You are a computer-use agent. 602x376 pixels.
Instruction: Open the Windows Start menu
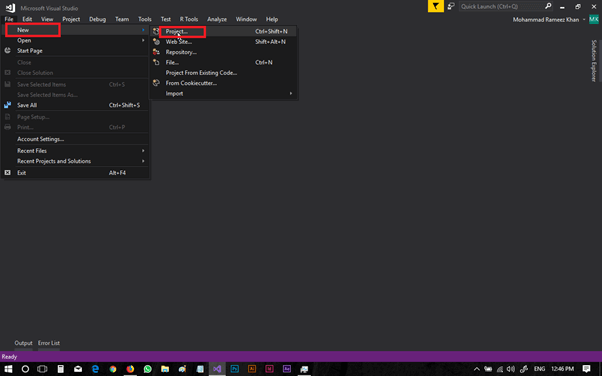(8, 369)
